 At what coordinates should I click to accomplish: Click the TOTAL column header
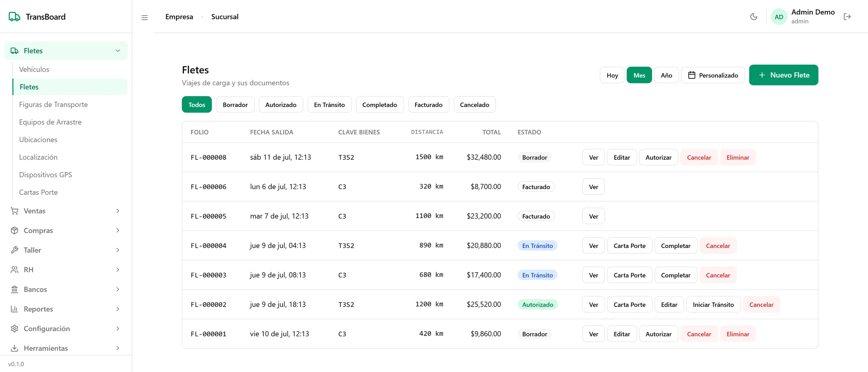492,132
